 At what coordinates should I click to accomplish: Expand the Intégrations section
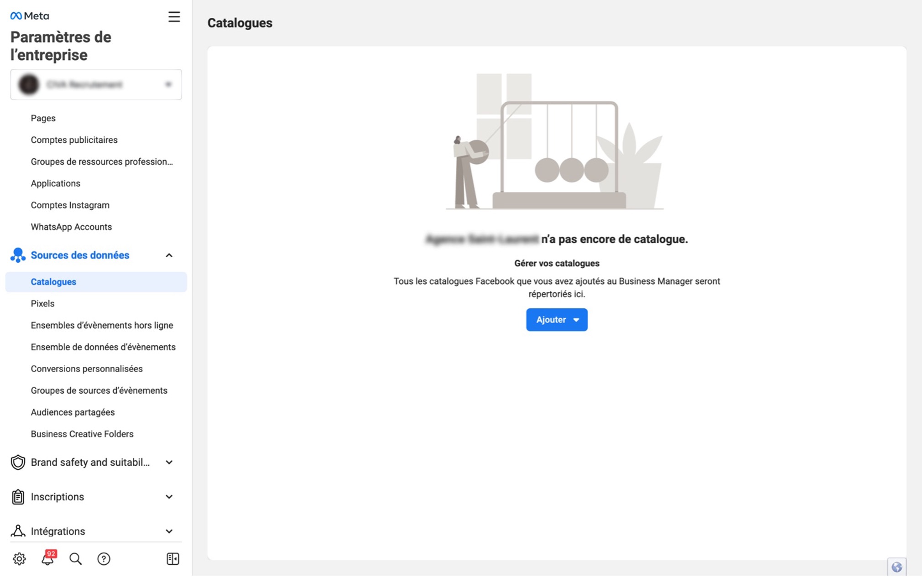(169, 532)
